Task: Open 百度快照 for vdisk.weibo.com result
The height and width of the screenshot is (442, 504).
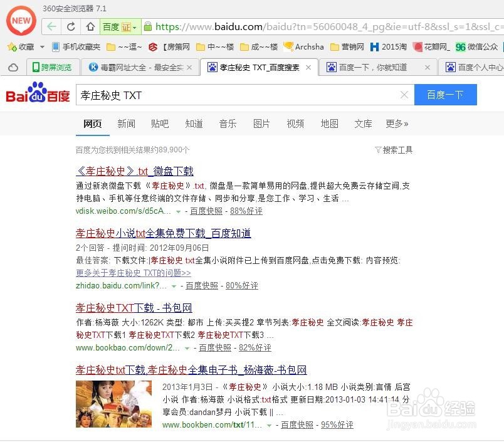Action: pyautogui.click(x=206, y=211)
